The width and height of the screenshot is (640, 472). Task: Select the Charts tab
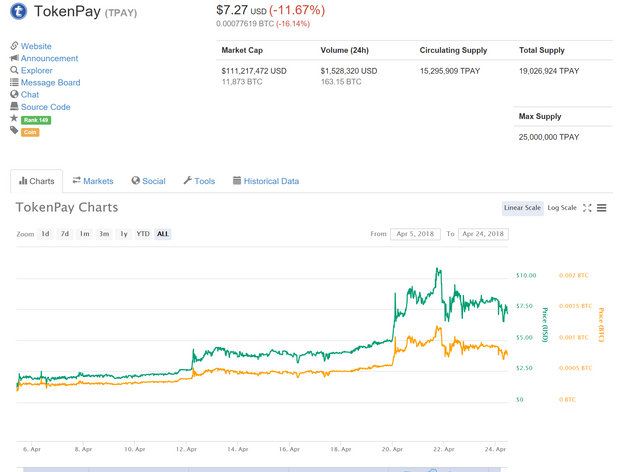tap(37, 181)
